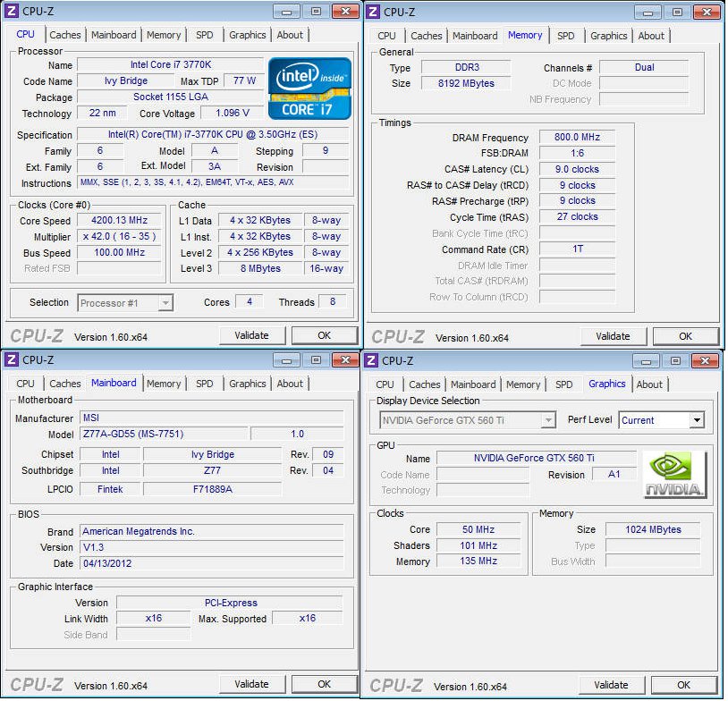
Task: Maximize the CPU tab window
Action: click(316, 12)
